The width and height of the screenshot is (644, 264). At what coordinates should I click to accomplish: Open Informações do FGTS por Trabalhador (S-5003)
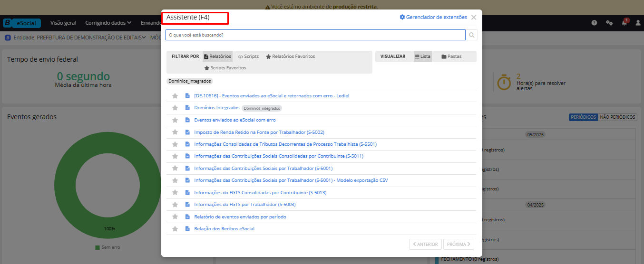pyautogui.click(x=245, y=205)
